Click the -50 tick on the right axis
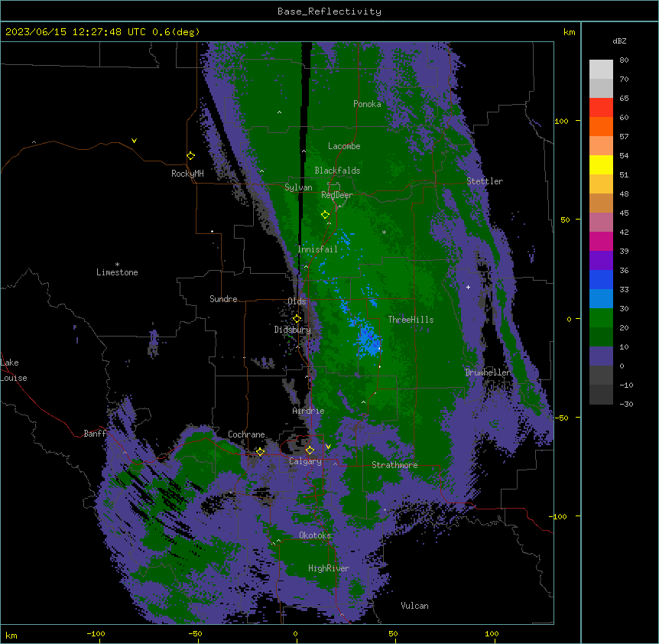 561,418
